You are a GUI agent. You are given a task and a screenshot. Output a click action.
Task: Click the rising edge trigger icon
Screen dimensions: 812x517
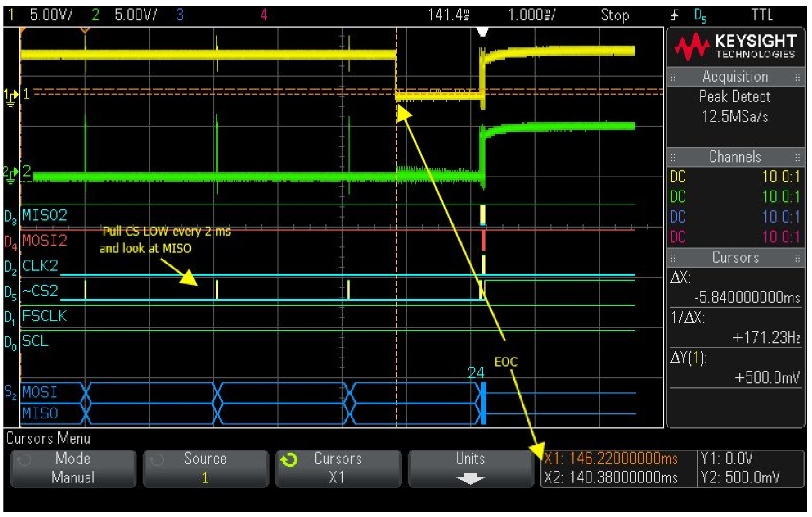click(x=675, y=15)
